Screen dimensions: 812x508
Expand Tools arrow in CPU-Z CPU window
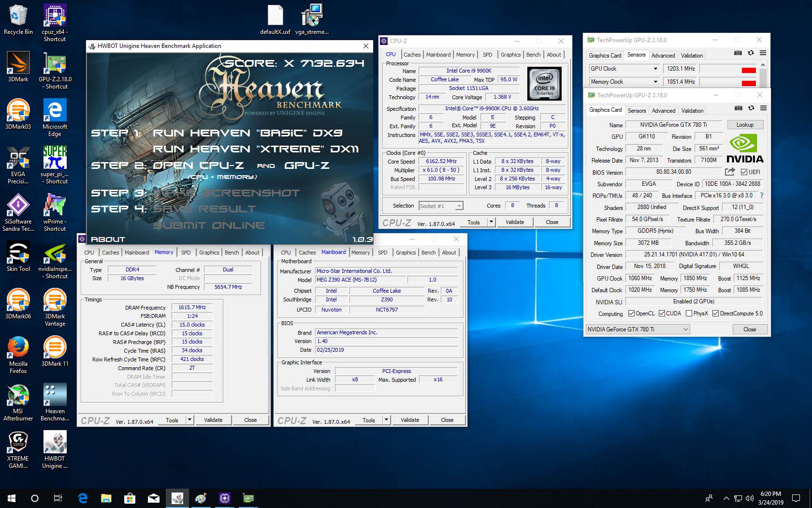pyautogui.click(x=491, y=222)
